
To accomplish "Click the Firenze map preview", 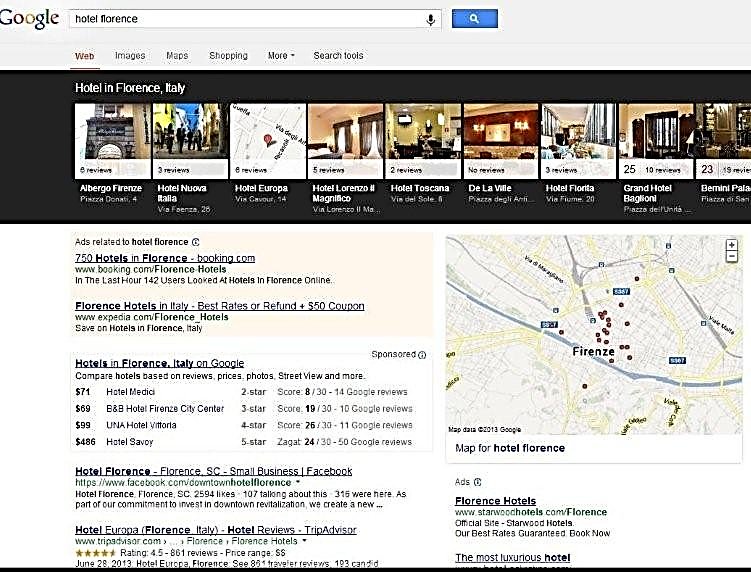I will tap(594, 335).
